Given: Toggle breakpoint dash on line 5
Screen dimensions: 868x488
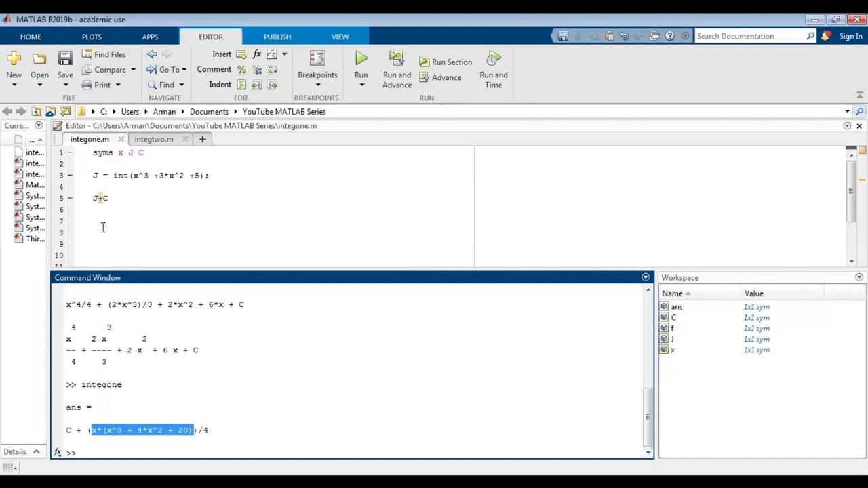Looking at the screenshot, I should coord(69,198).
